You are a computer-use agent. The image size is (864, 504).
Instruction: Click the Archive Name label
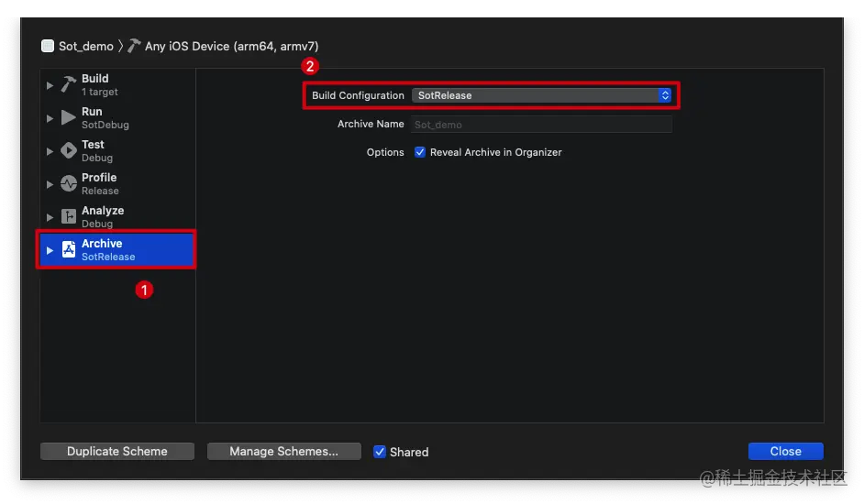pos(371,124)
